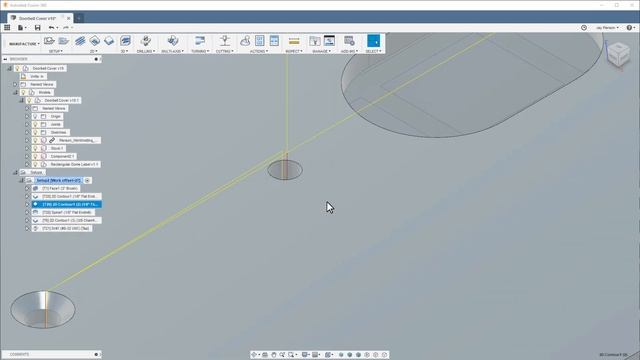Click the Measure icon in Inspect

tap(294, 41)
